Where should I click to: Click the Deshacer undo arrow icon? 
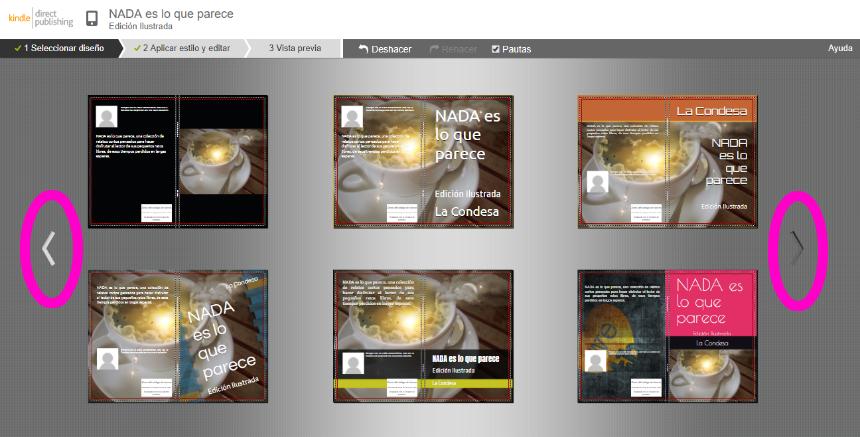363,49
